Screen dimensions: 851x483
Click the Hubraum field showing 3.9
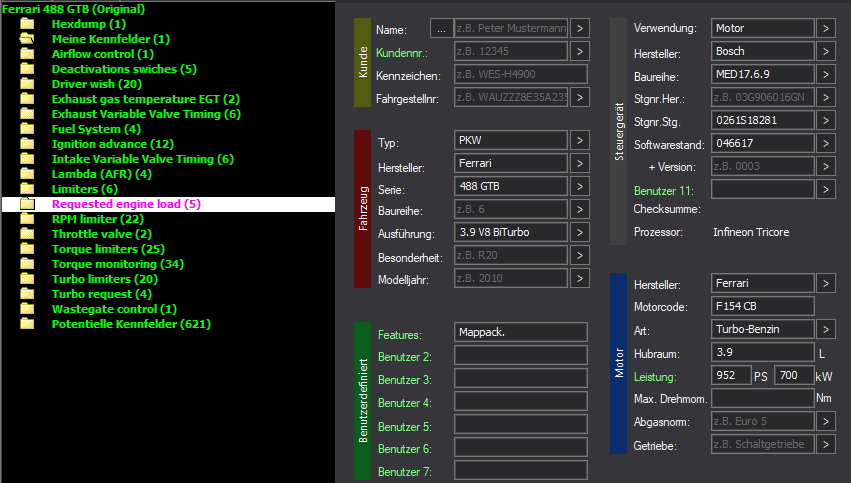763,352
